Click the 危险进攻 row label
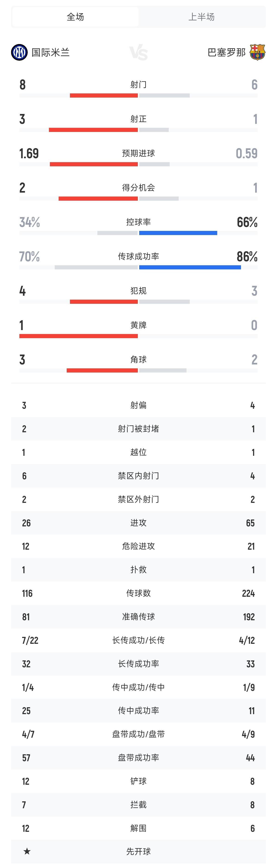Viewport: 277px width, 868px height. [138, 546]
